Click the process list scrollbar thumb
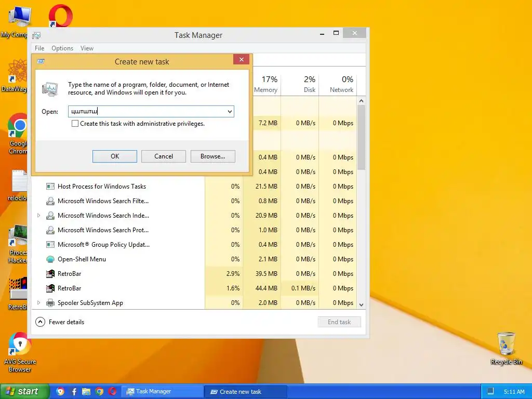The image size is (532, 399). [362, 137]
